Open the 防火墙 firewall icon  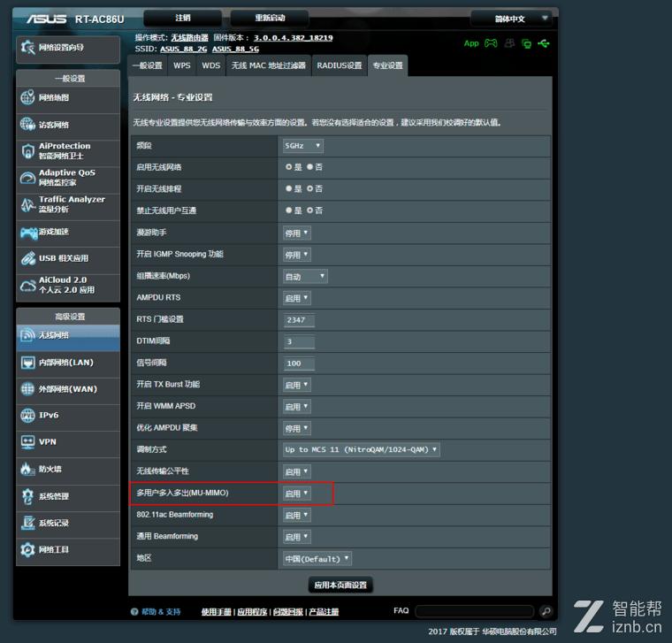27,470
